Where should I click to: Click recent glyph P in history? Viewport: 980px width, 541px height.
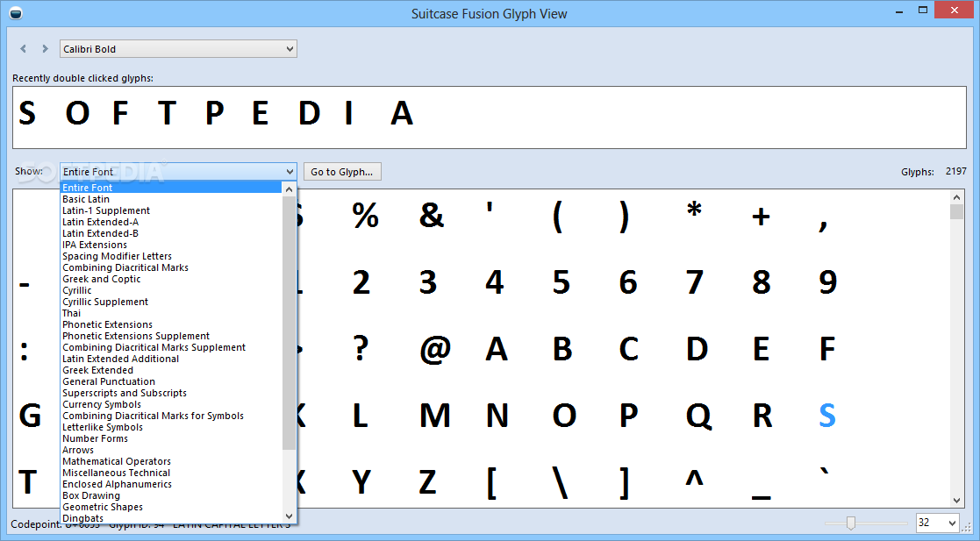(x=214, y=113)
